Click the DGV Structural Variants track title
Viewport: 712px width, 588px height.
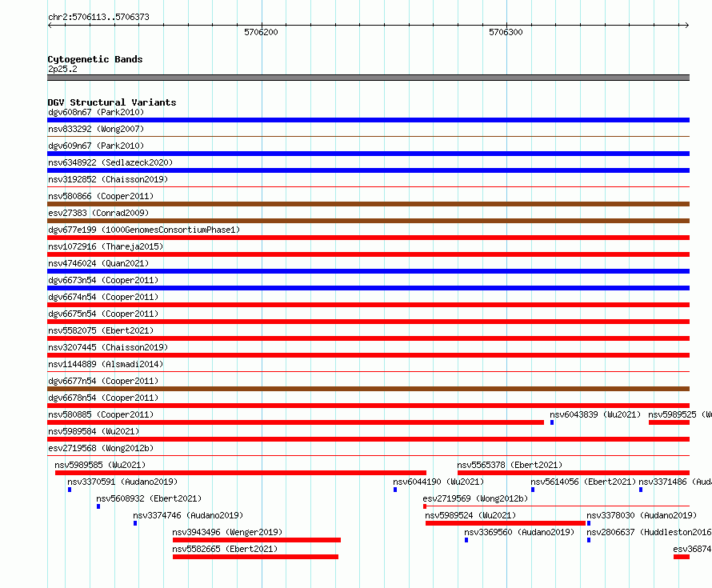(112, 102)
